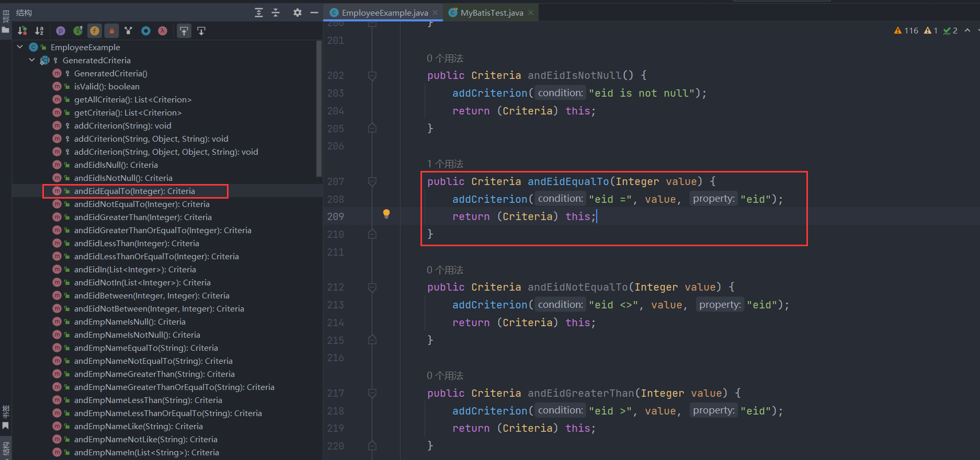Select getCriteria(): List<Criterion> item

tap(128, 112)
